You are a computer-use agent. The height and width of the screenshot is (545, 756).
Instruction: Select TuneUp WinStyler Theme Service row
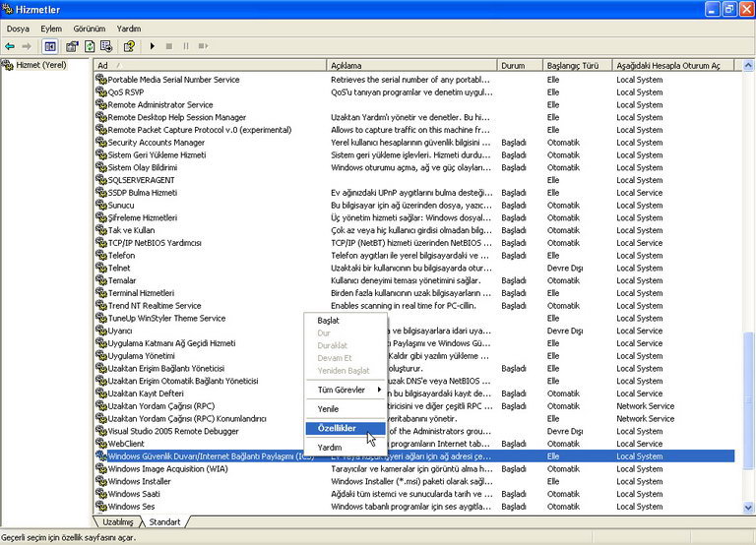414,318
